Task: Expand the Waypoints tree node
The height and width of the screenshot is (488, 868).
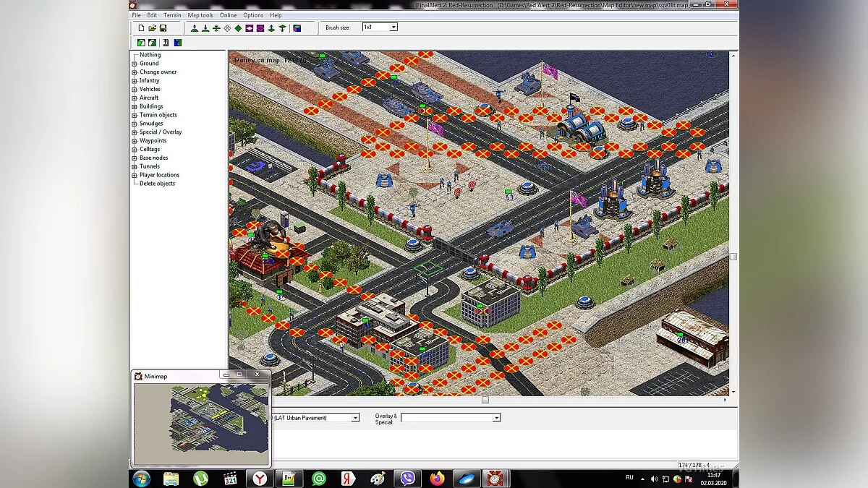Action: 135,141
